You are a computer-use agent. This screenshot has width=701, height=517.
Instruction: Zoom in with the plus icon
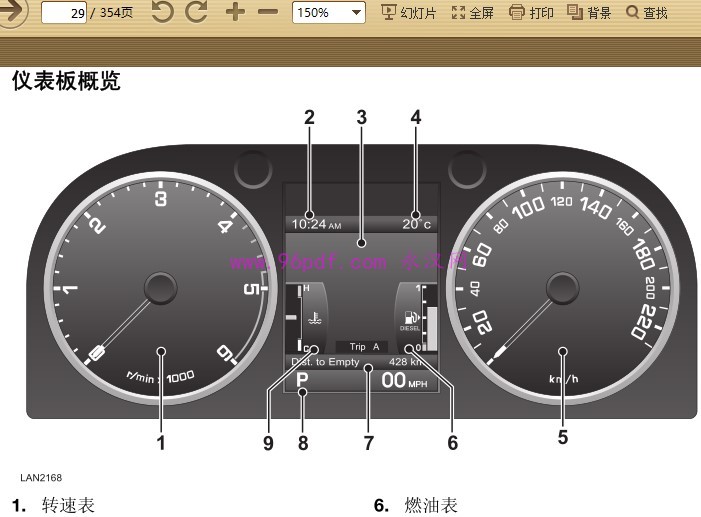pos(235,12)
